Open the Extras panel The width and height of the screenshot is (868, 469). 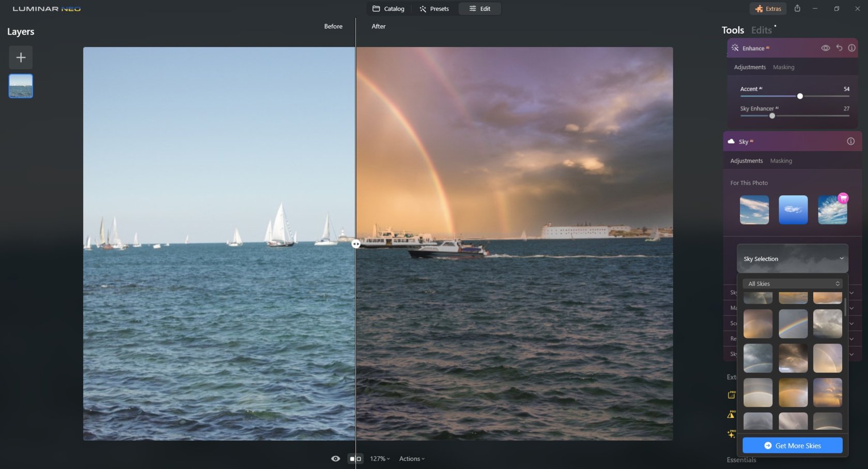pyautogui.click(x=768, y=8)
